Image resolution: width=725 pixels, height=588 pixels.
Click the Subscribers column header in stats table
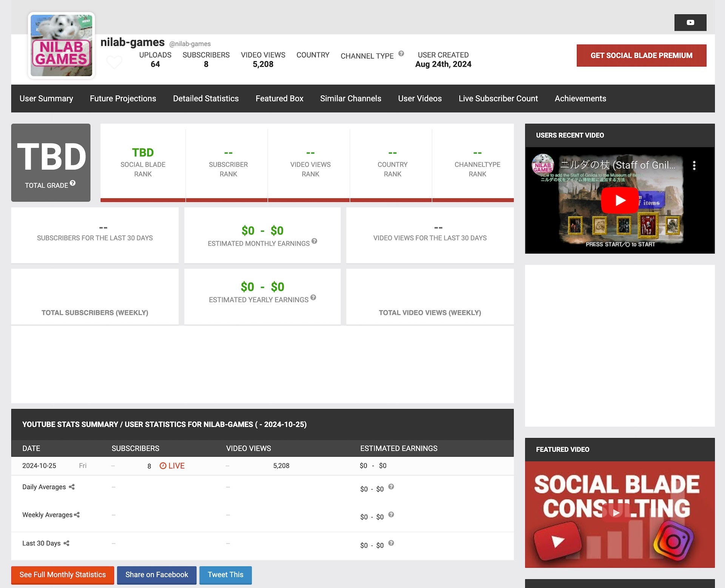tap(136, 448)
